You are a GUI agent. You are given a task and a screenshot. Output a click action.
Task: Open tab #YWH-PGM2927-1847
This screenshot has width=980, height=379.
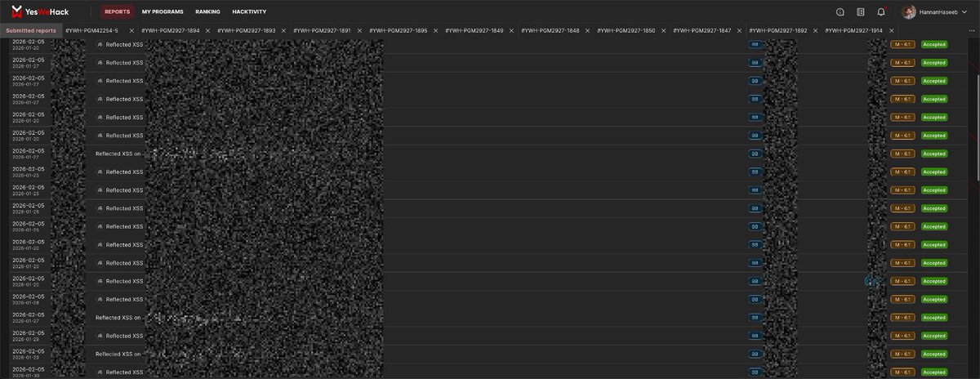point(702,30)
